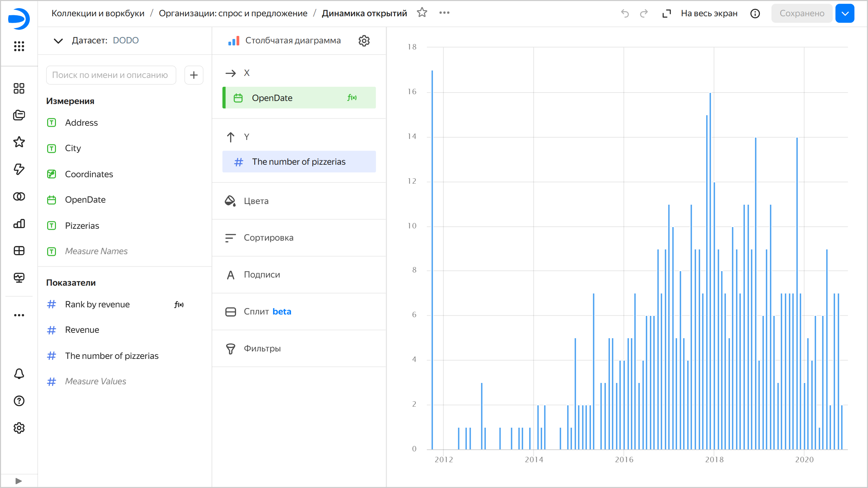
Task: Click the info circle icon
Action: coord(755,14)
